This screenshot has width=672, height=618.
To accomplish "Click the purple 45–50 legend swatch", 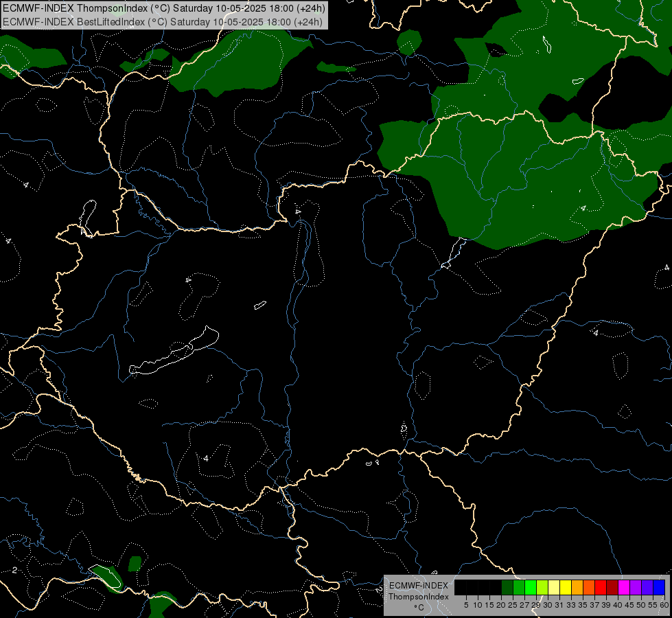I will pyautogui.click(x=636, y=587).
